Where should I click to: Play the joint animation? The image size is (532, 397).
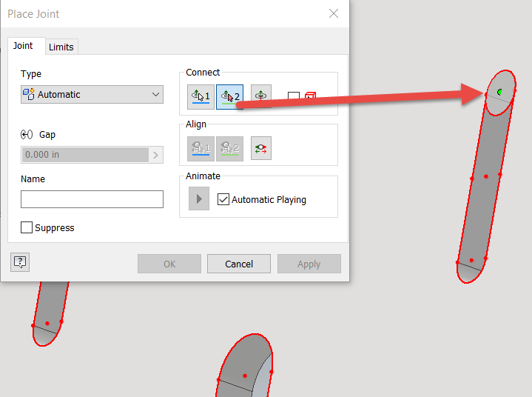click(x=199, y=198)
